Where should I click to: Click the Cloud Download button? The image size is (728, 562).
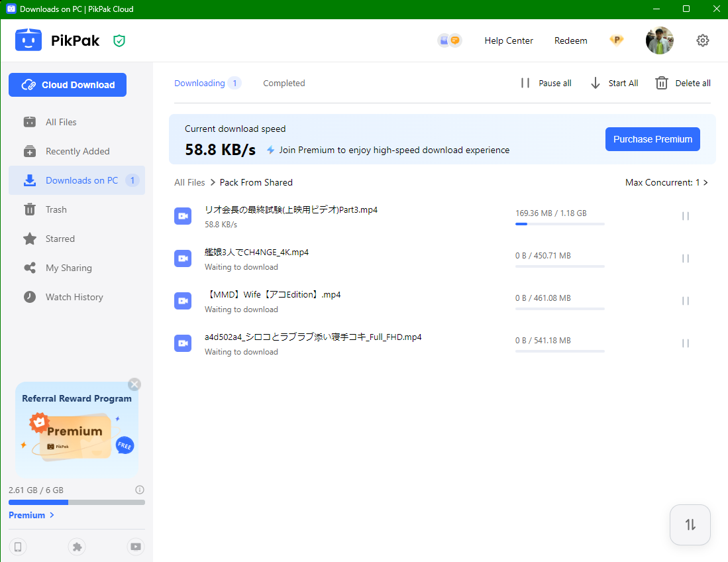tap(68, 85)
